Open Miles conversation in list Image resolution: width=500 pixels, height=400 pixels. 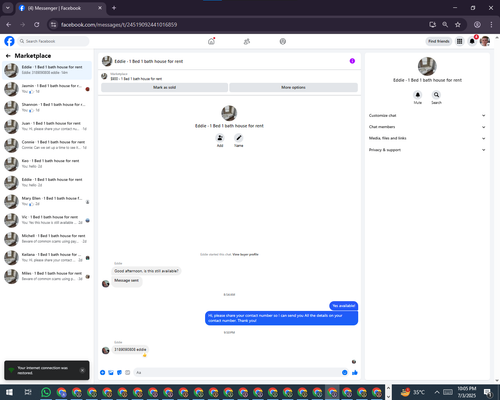pos(47,276)
